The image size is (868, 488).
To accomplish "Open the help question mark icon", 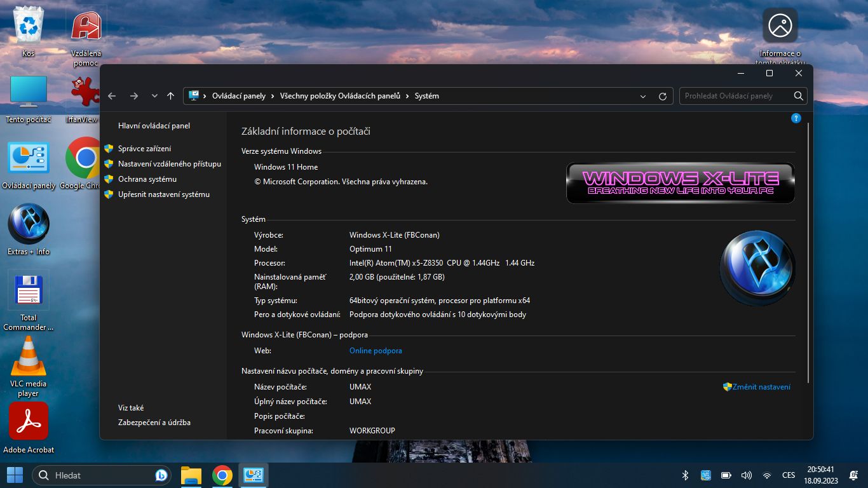I will point(796,118).
